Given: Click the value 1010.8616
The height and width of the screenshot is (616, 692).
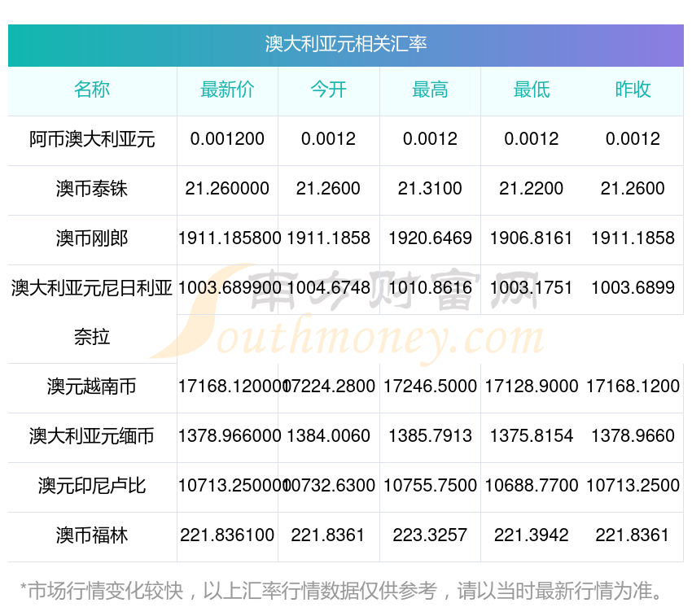Looking at the screenshot, I should [x=430, y=288].
